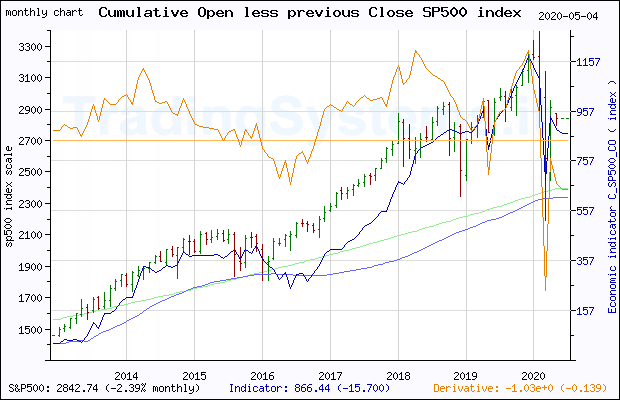Select the 2900 tick on the left axis

click(x=30, y=110)
